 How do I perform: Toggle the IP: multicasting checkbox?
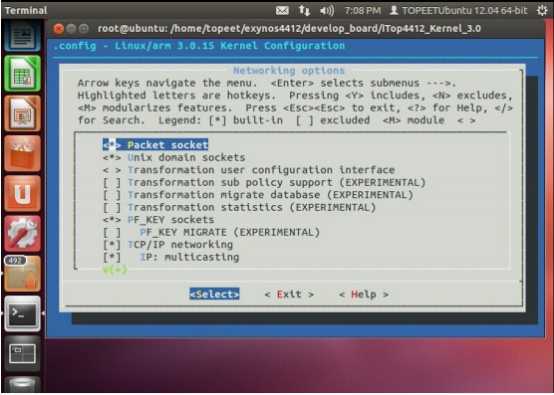coord(112,257)
